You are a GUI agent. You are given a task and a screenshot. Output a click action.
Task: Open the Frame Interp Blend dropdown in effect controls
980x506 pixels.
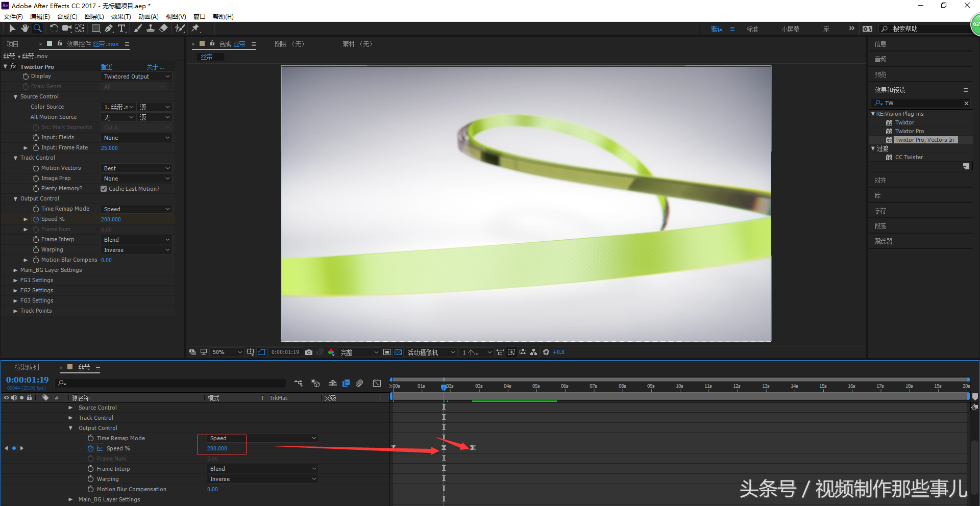point(136,240)
